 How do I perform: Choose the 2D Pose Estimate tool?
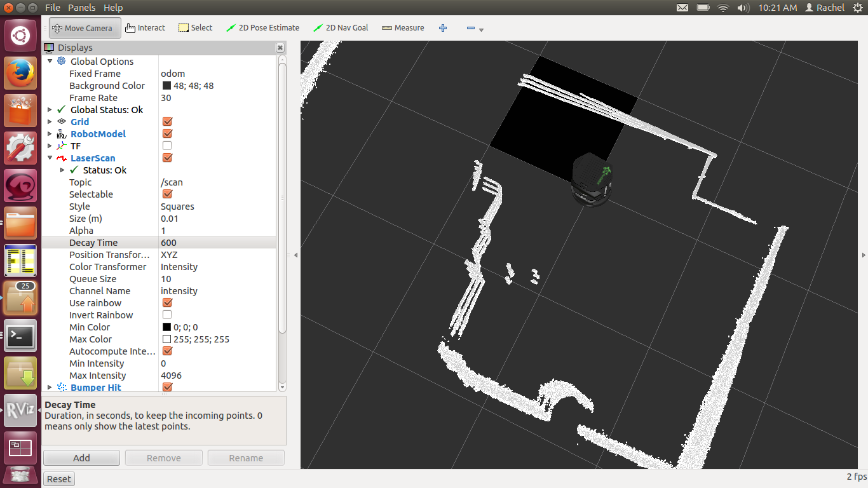pos(262,28)
